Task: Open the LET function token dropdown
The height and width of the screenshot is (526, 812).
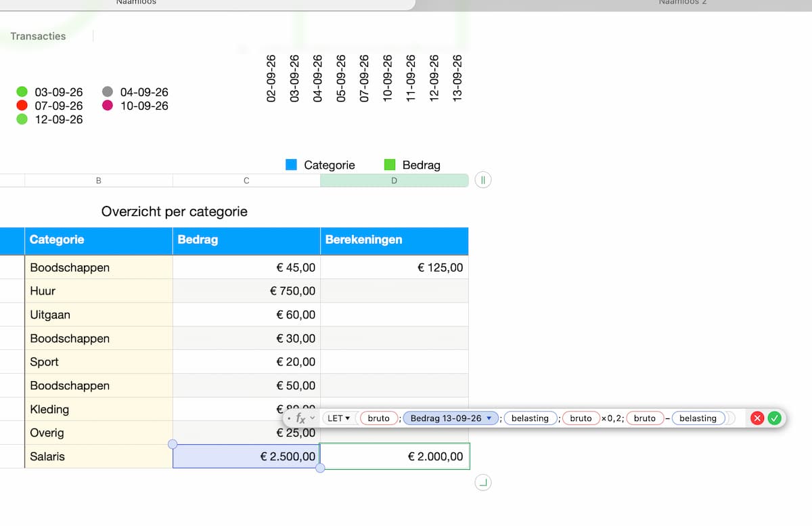Action: pos(338,418)
